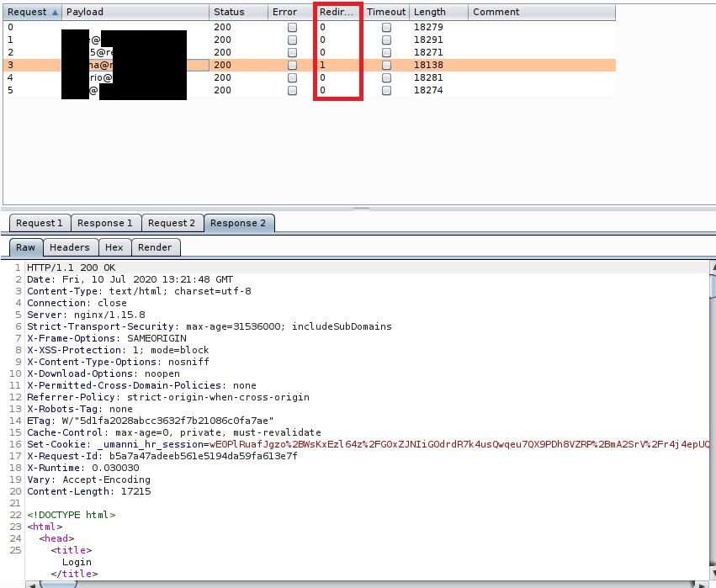Sort by the Comment column header
716x588 pixels.
point(542,13)
